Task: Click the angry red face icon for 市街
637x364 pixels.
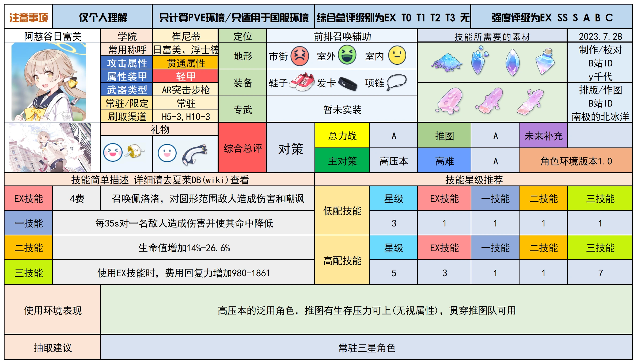Action: click(299, 56)
